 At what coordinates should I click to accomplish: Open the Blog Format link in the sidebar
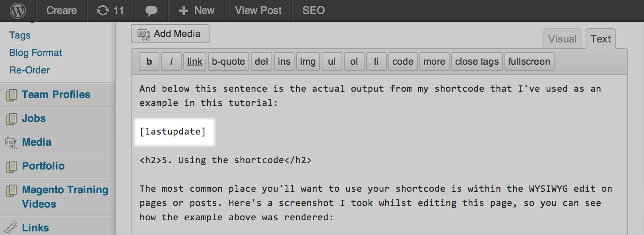(35, 53)
